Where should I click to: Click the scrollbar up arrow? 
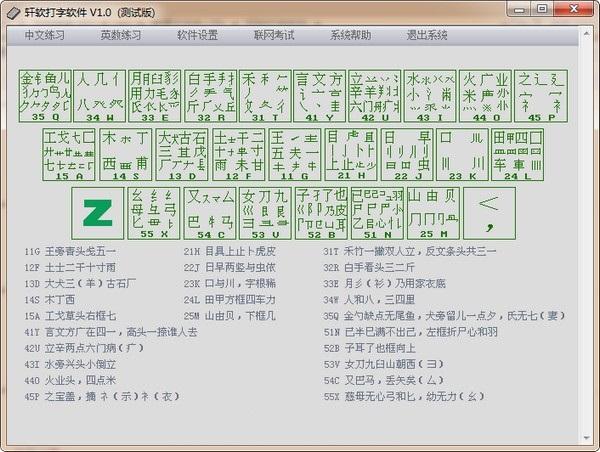586,34
